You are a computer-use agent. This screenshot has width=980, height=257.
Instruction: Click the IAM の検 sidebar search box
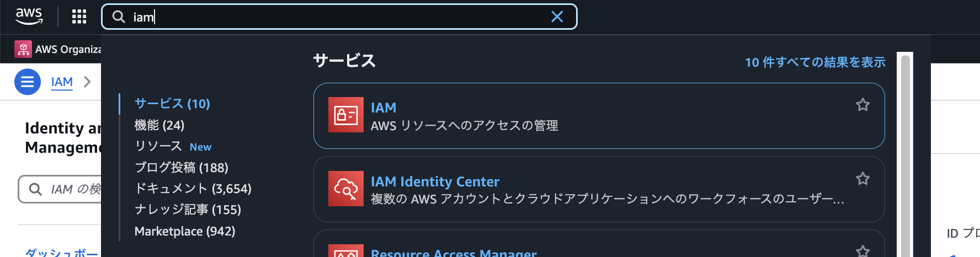pos(60,189)
